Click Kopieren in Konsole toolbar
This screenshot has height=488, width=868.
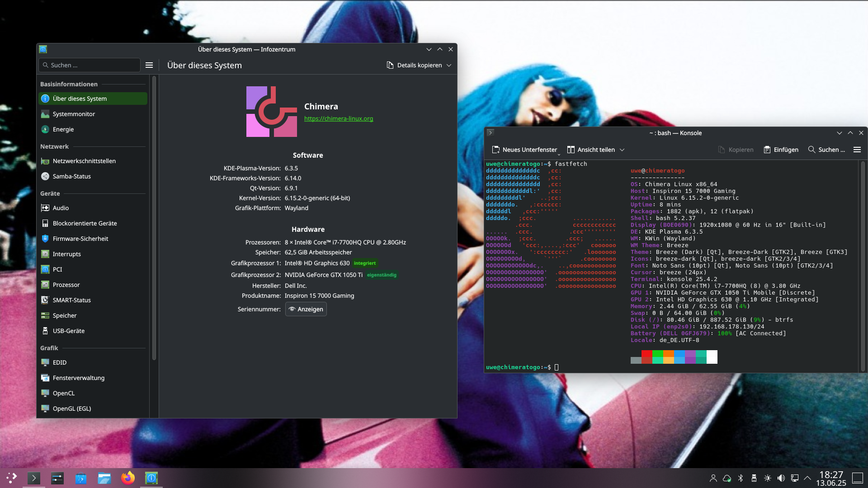(x=736, y=150)
